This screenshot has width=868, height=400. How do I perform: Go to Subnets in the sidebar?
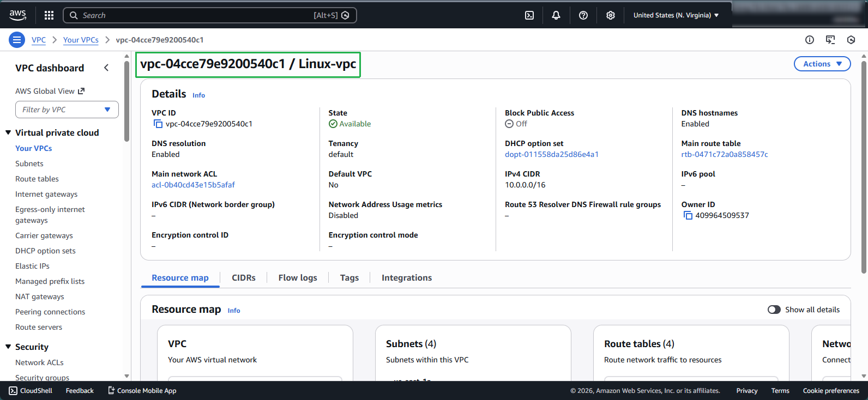(x=29, y=163)
